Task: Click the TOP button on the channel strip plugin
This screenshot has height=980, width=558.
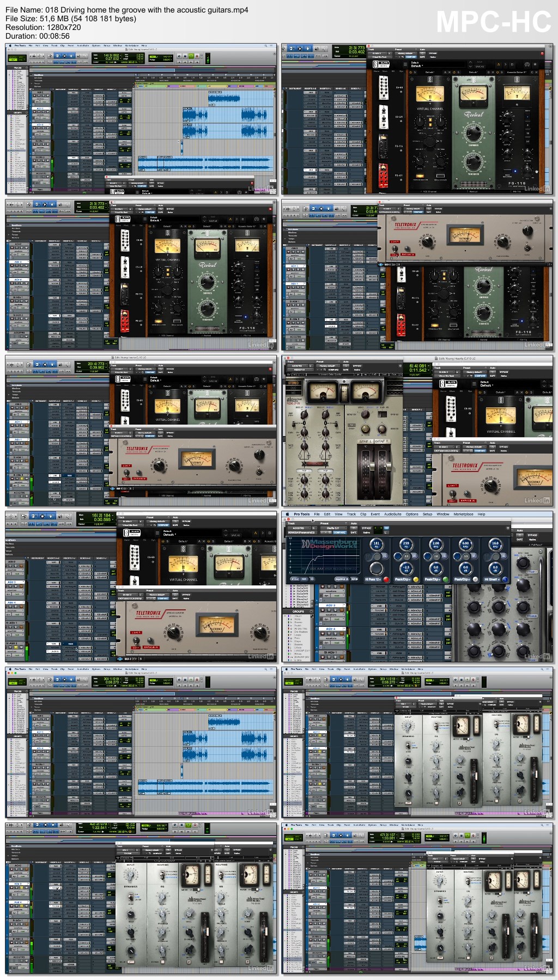Action: coord(531,572)
